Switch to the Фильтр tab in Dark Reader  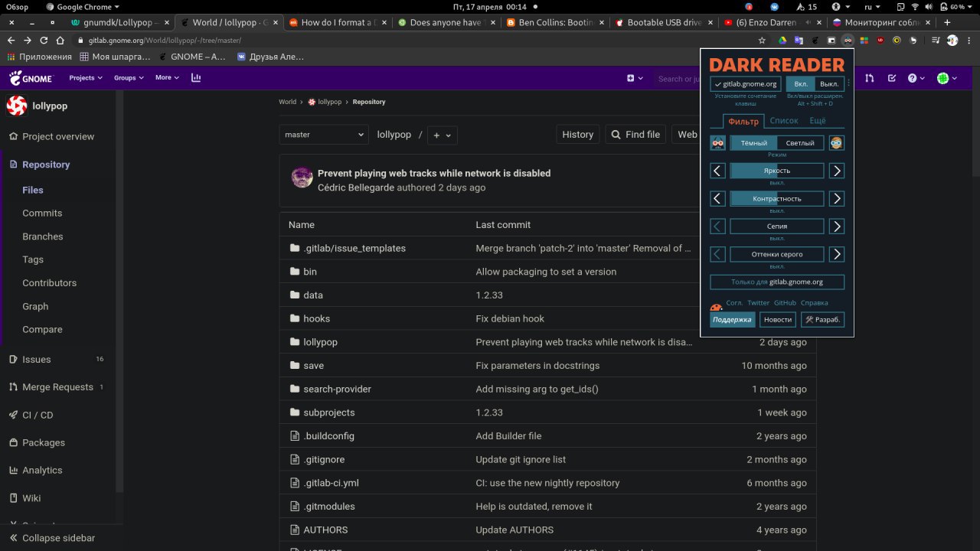(x=743, y=121)
